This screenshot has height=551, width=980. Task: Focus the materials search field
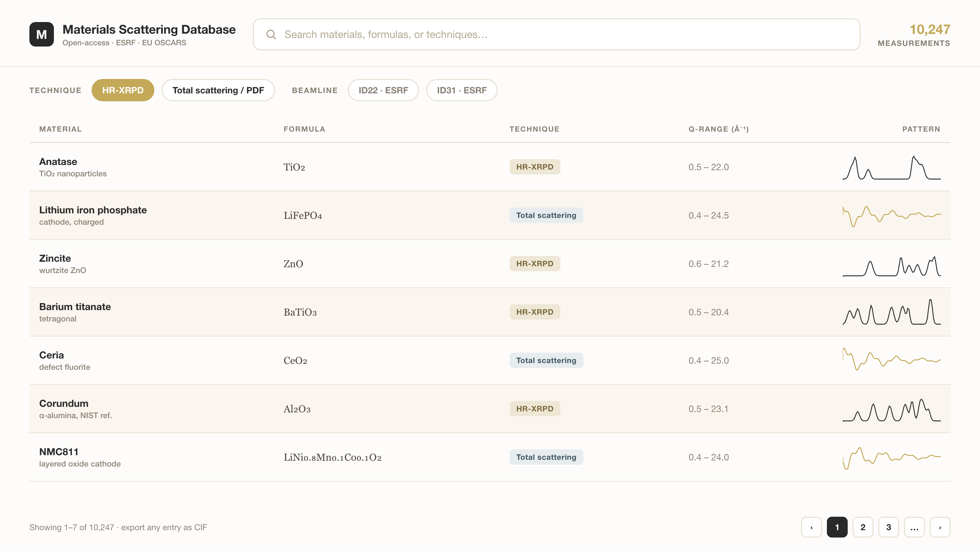(556, 34)
